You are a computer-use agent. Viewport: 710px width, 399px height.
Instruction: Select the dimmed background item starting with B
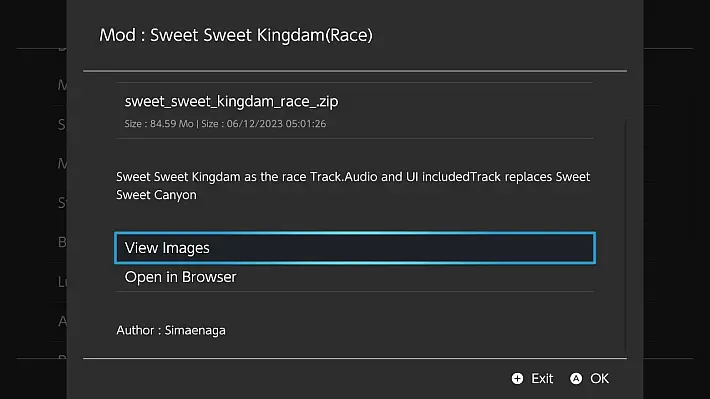coord(62,242)
